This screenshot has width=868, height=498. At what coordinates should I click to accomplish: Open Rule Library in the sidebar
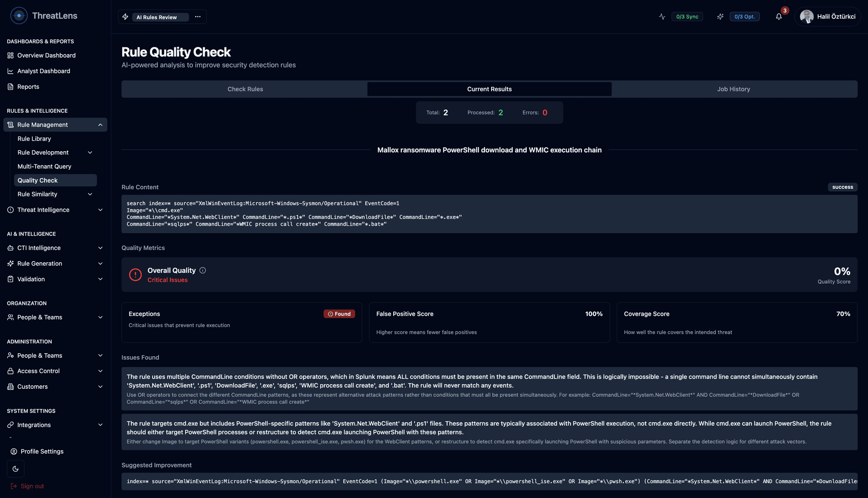(x=34, y=139)
